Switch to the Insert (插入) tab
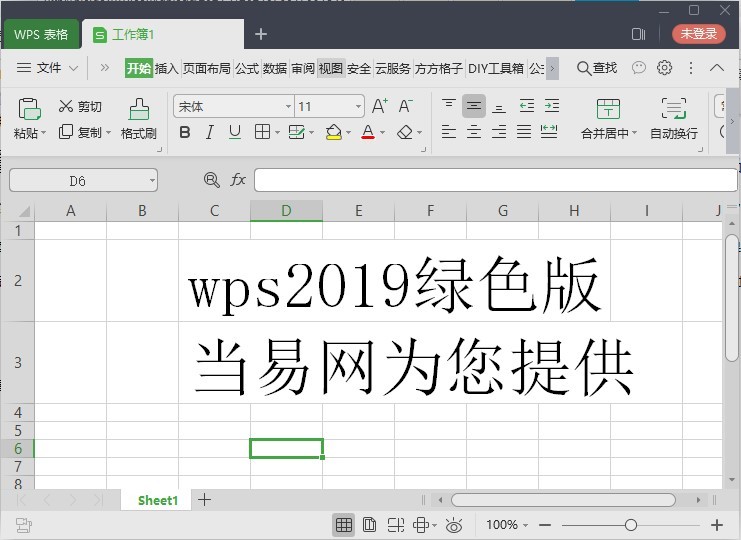The image size is (741, 540). point(166,69)
